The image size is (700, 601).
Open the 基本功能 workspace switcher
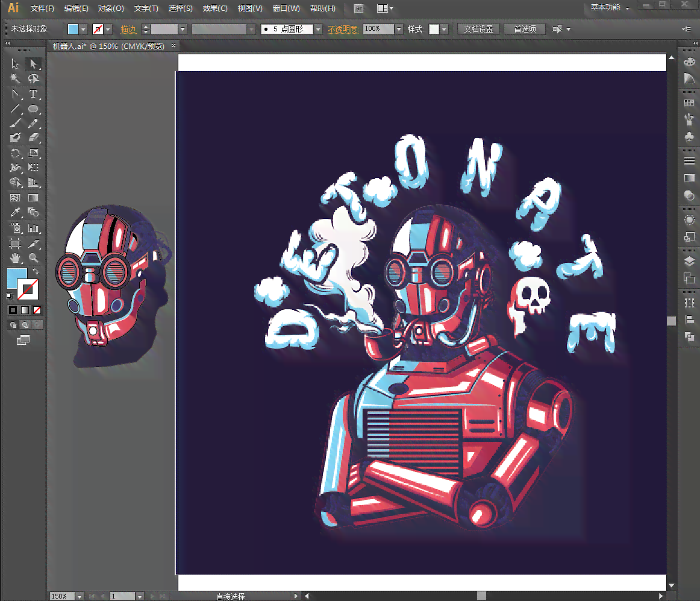[610, 8]
